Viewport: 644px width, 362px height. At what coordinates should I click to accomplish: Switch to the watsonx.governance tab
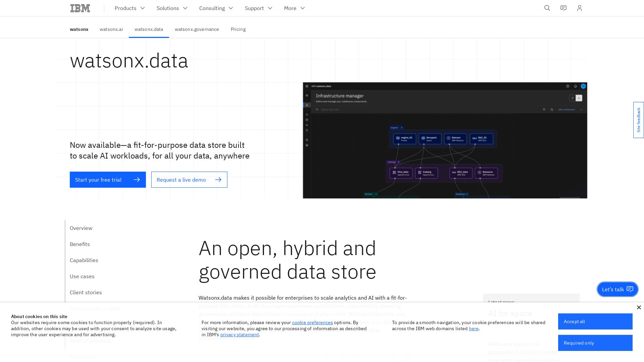pyautogui.click(x=197, y=29)
